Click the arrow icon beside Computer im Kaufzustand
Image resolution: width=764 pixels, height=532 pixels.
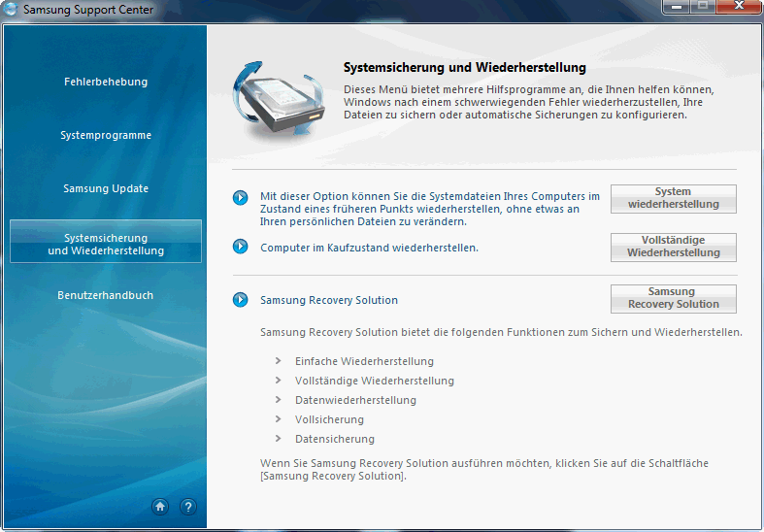click(241, 247)
